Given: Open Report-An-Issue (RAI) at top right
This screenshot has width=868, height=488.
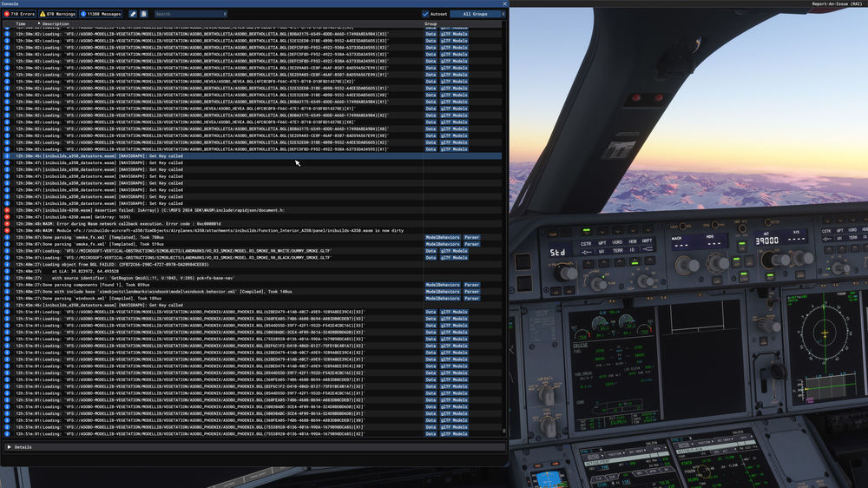Looking at the screenshot, I should point(837,3).
